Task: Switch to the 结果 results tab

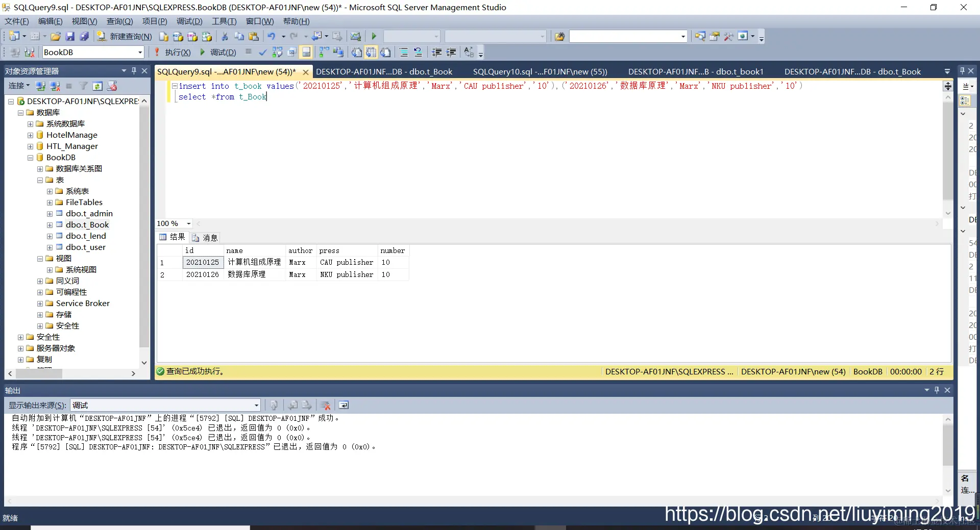Action: (173, 237)
